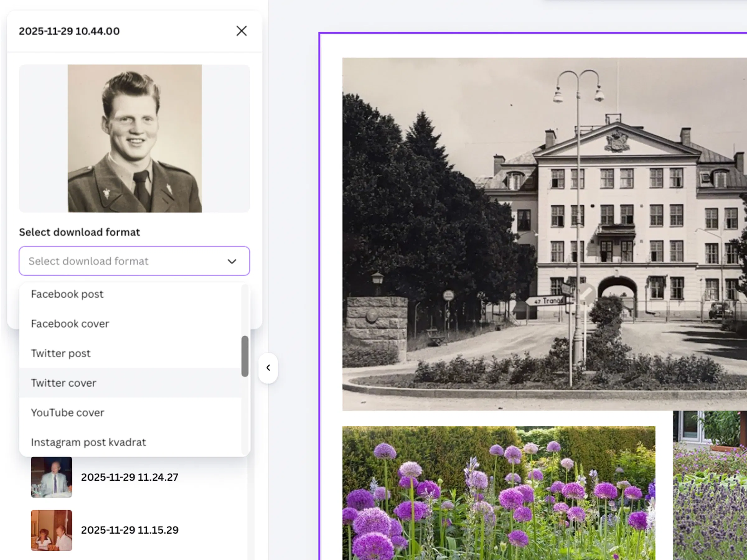
Task: Select file name 2025-11-29 11.24.27
Action: (130, 477)
